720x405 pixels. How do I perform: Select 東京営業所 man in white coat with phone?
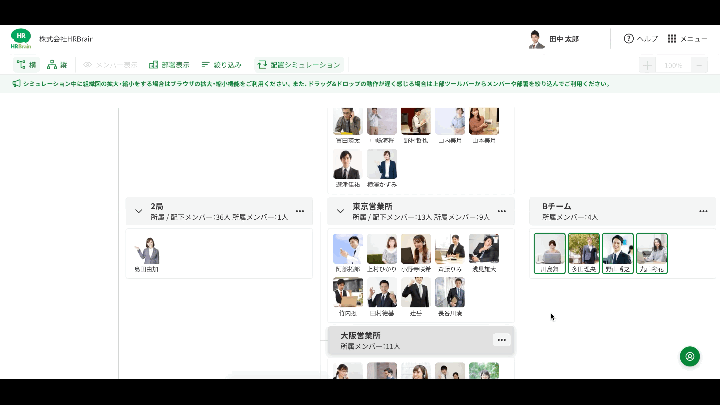point(348,249)
